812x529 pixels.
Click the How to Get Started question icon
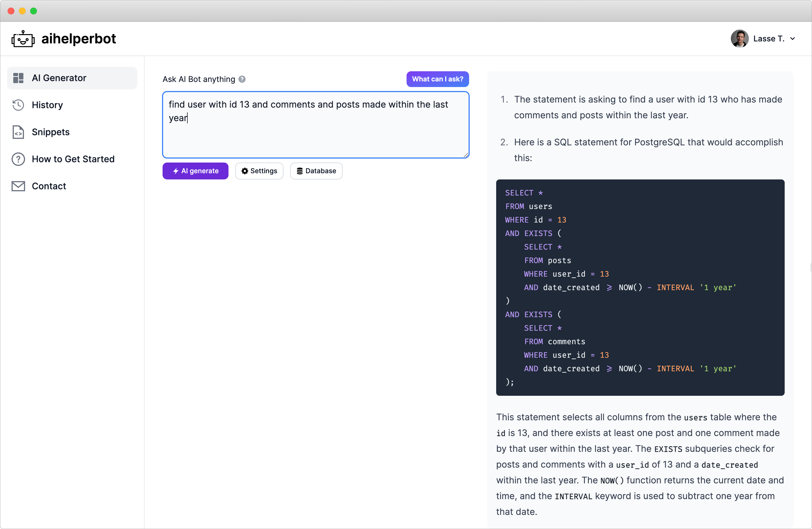pos(18,159)
